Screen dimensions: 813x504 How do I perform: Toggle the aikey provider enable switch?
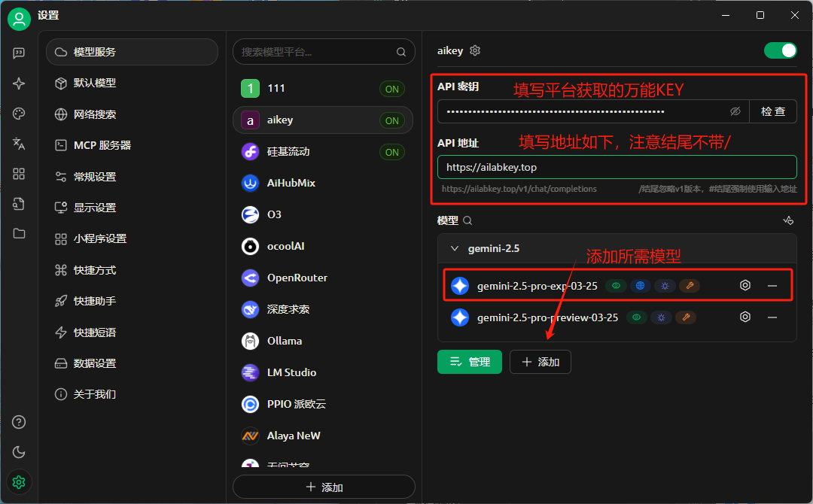pos(781,50)
